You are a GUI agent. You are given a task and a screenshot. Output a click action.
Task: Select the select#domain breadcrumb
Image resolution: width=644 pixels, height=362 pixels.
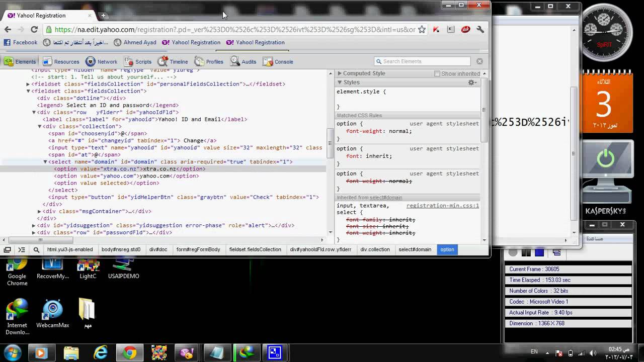[415, 249]
